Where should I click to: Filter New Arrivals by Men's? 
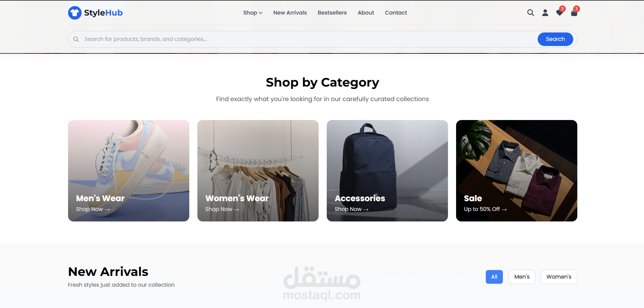pos(522,277)
